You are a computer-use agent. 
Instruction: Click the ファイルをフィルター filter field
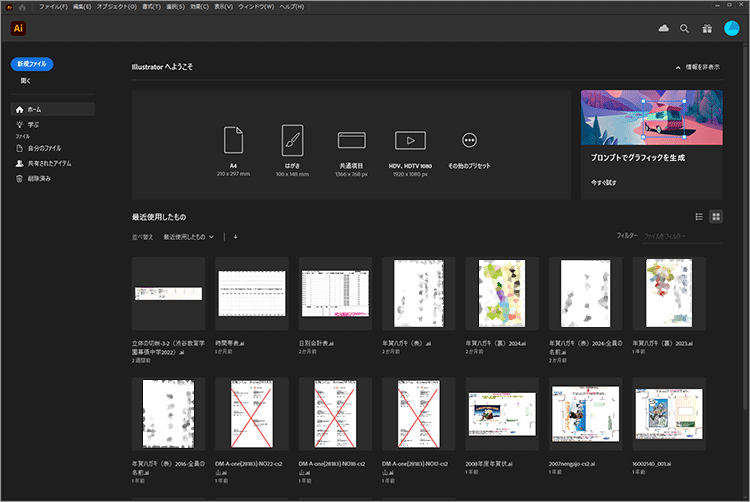pyautogui.click(x=682, y=236)
